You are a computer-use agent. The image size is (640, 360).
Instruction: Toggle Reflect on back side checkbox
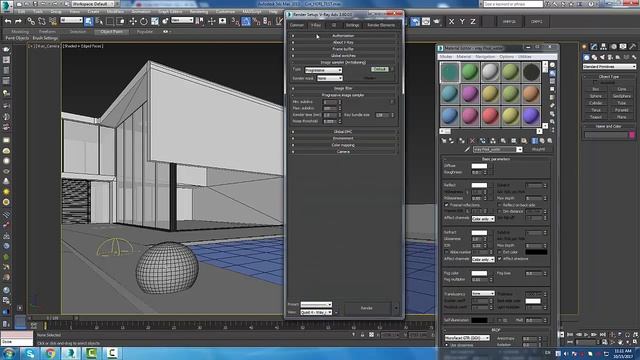(x=500, y=204)
